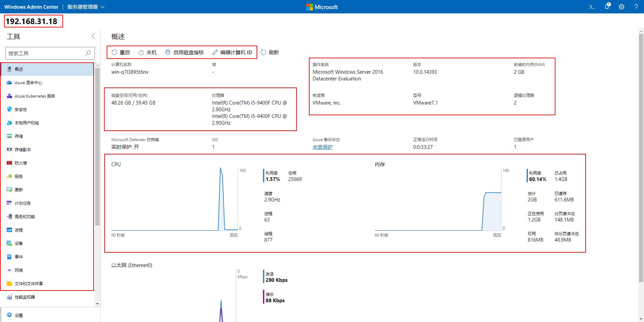Open the 角色和功能 menu label
Screen dimensions: 644x322
point(25,216)
